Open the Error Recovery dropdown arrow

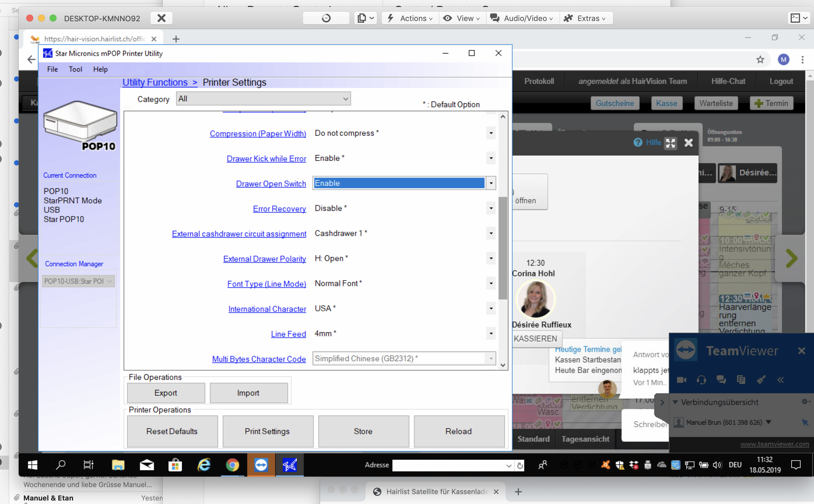coord(491,208)
